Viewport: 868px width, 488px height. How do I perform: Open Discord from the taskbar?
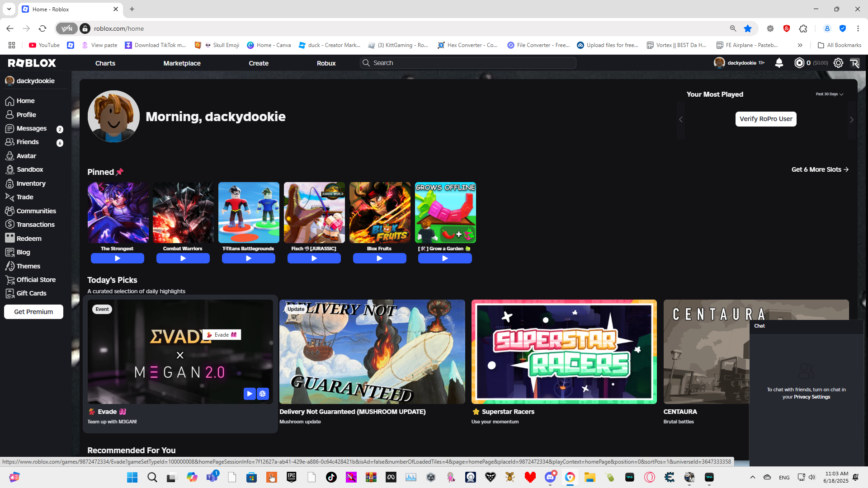[550, 477]
